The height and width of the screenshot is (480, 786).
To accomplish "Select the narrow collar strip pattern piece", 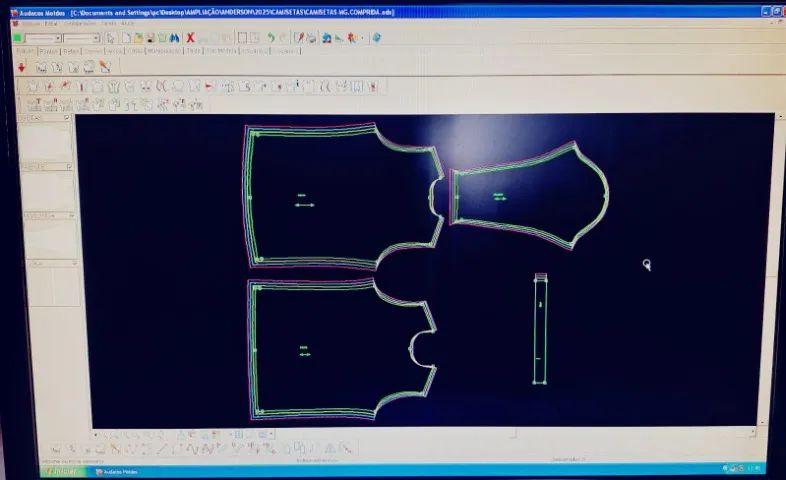I will click(x=540, y=329).
